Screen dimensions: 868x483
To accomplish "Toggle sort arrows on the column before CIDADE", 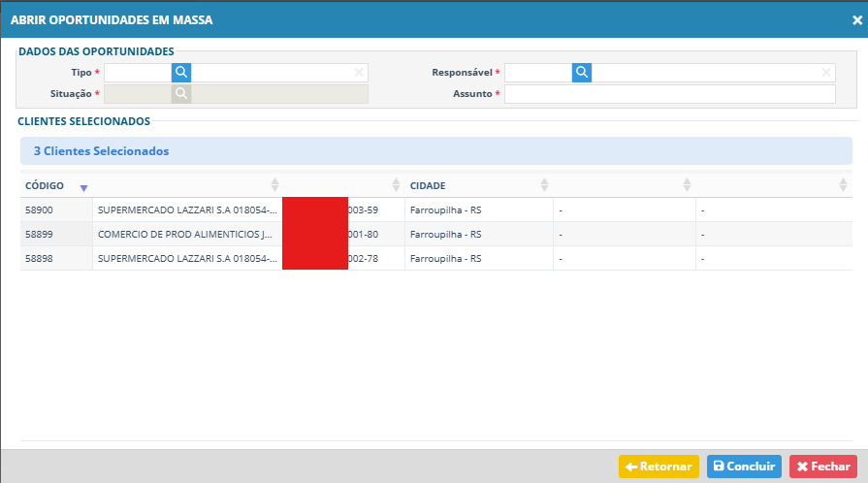I will (x=396, y=185).
